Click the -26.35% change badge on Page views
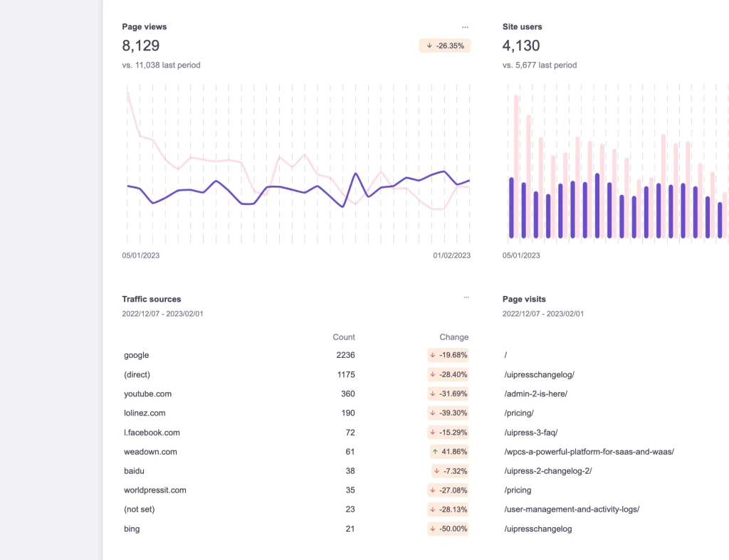This screenshot has width=729, height=560. coord(445,46)
